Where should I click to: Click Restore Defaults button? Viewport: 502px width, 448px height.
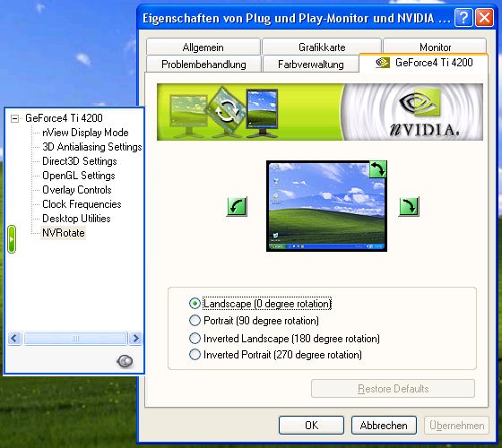click(393, 389)
